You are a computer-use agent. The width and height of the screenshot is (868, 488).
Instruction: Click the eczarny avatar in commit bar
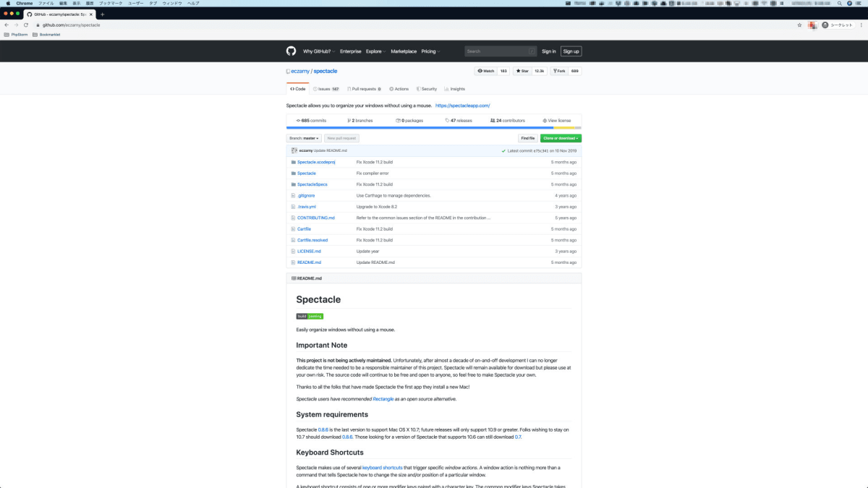click(x=294, y=150)
